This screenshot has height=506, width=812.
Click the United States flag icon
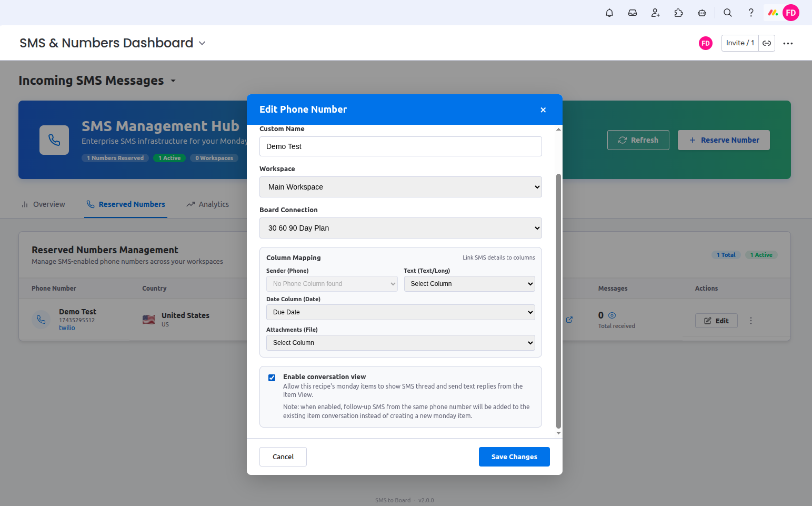(x=149, y=320)
